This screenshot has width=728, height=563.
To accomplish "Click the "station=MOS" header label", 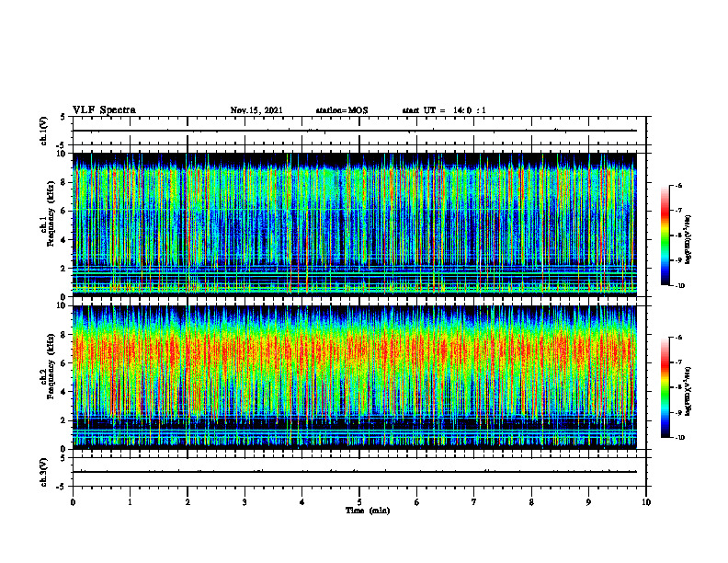I will coord(342,110).
